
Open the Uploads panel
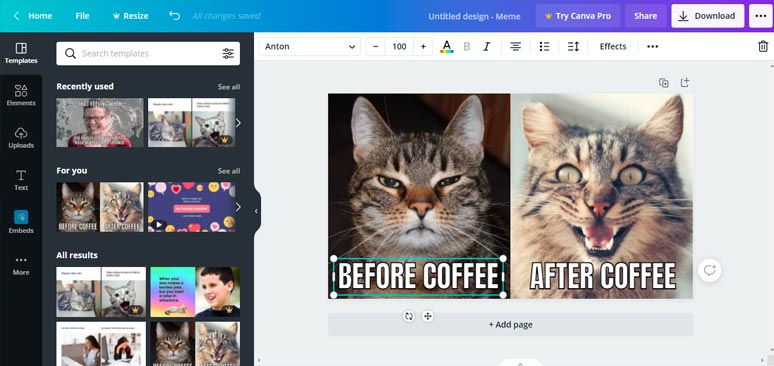coord(21,138)
